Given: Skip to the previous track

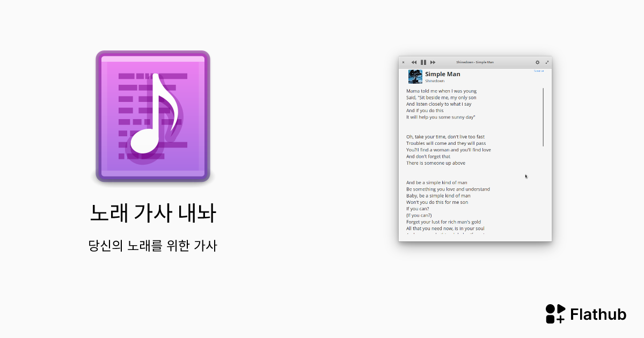Looking at the screenshot, I should [414, 62].
